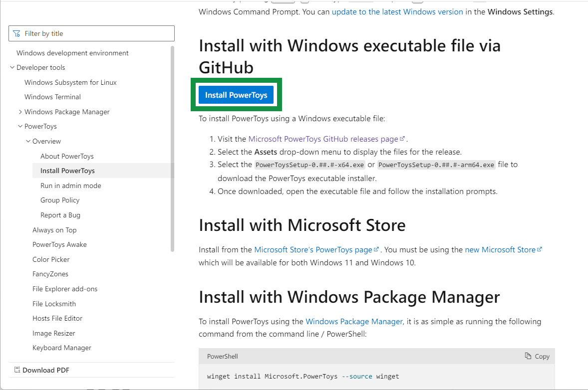The width and height of the screenshot is (588, 390).
Task: Click the filter icon in the title filter box
Action: coord(16,34)
